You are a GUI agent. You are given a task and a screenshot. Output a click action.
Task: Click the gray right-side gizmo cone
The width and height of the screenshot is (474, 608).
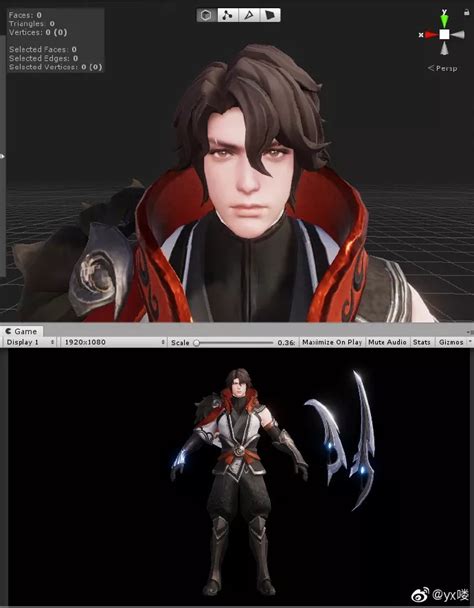(458, 35)
